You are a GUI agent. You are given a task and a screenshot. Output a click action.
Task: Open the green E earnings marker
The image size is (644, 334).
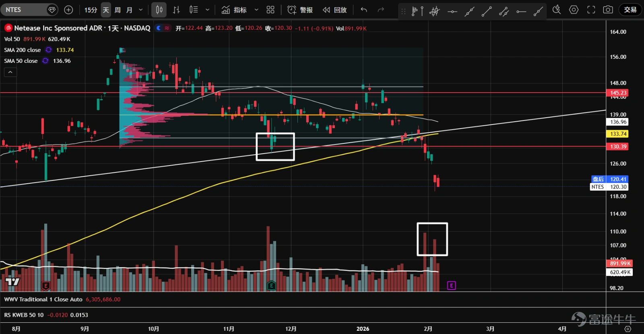point(271,286)
